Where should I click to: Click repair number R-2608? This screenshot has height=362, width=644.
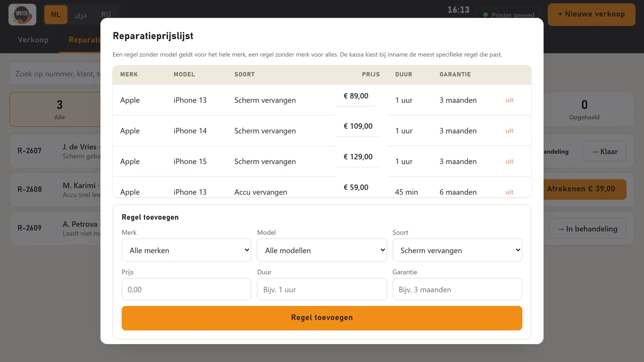(30, 189)
